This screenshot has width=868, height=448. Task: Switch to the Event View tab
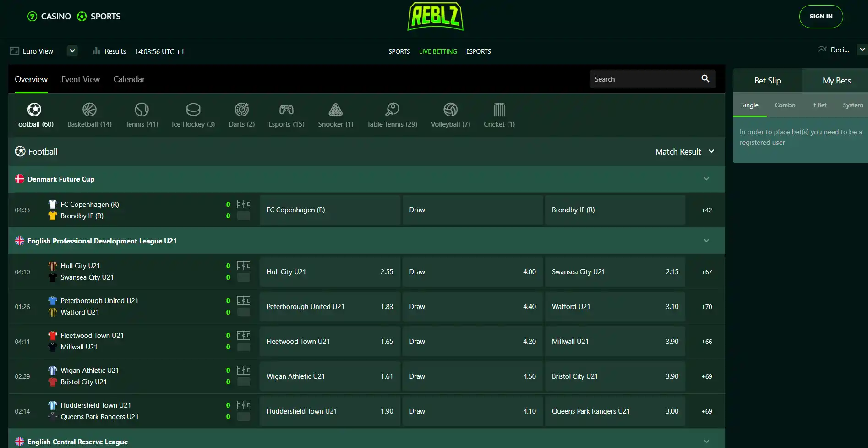pos(81,79)
